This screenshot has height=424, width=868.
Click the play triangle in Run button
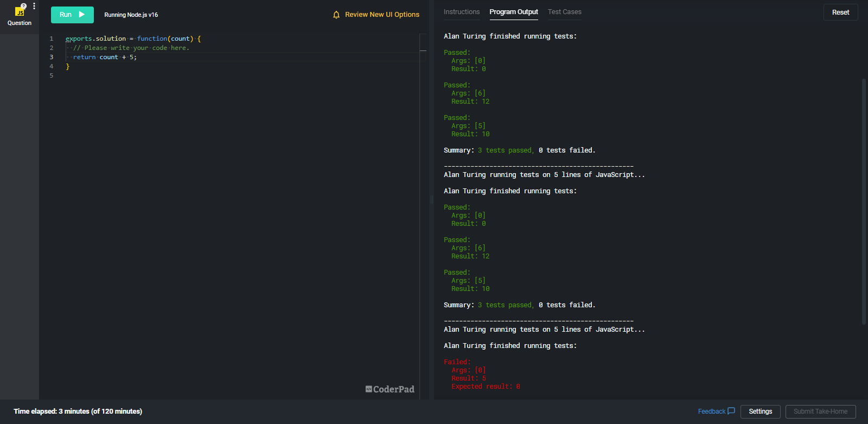82,15
